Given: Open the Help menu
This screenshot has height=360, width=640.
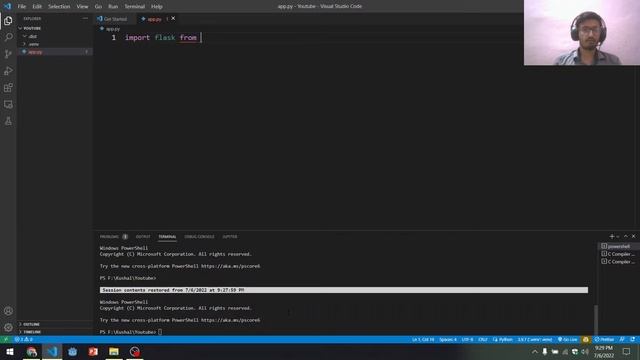Looking at the screenshot, I should click(157, 6).
